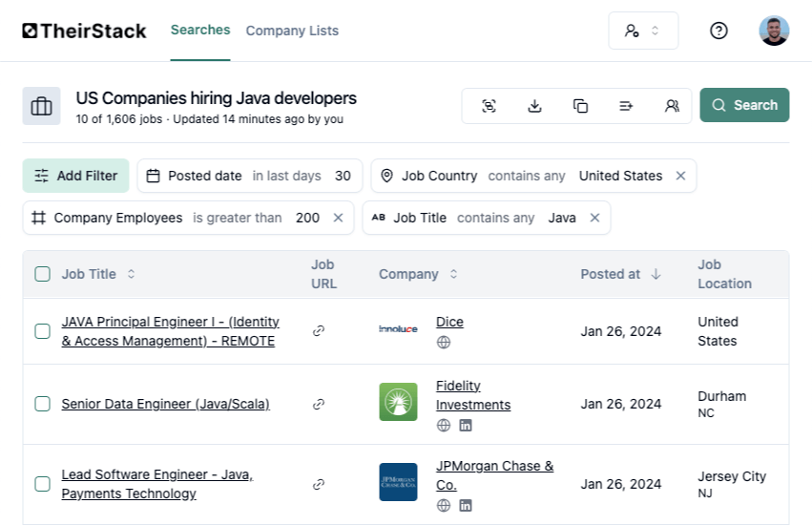Click the Add Filter button
This screenshot has width=812, height=525.
75,176
